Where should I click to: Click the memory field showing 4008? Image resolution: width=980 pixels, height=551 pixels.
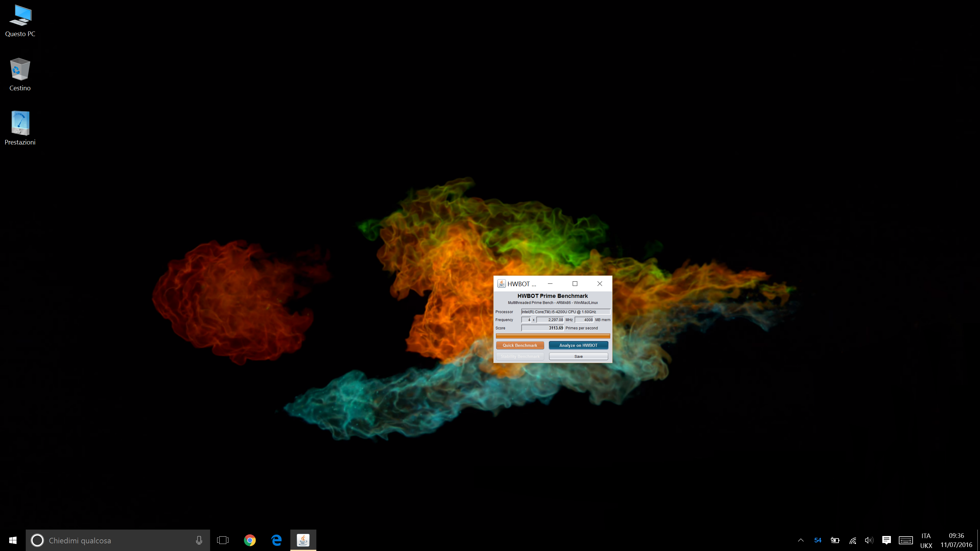(x=584, y=320)
